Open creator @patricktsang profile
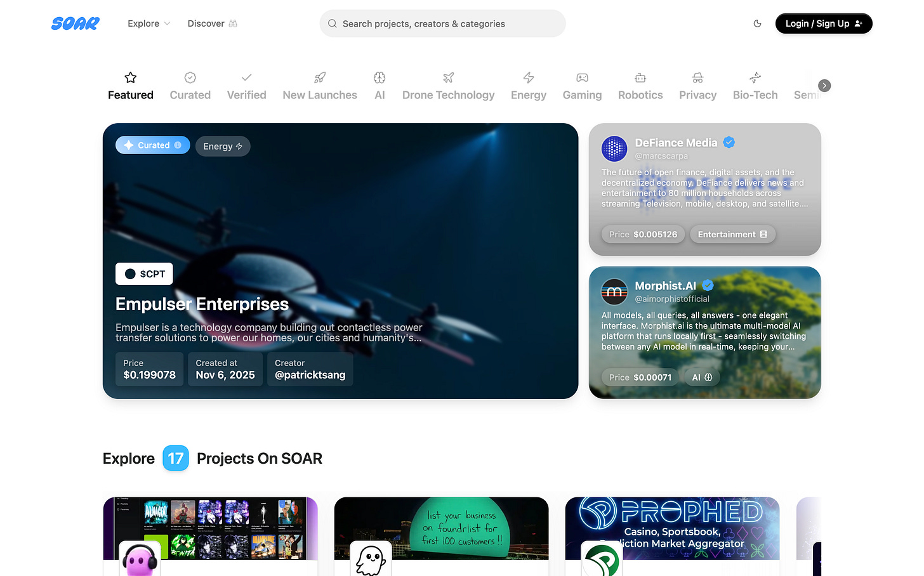924x576 pixels. (310, 369)
